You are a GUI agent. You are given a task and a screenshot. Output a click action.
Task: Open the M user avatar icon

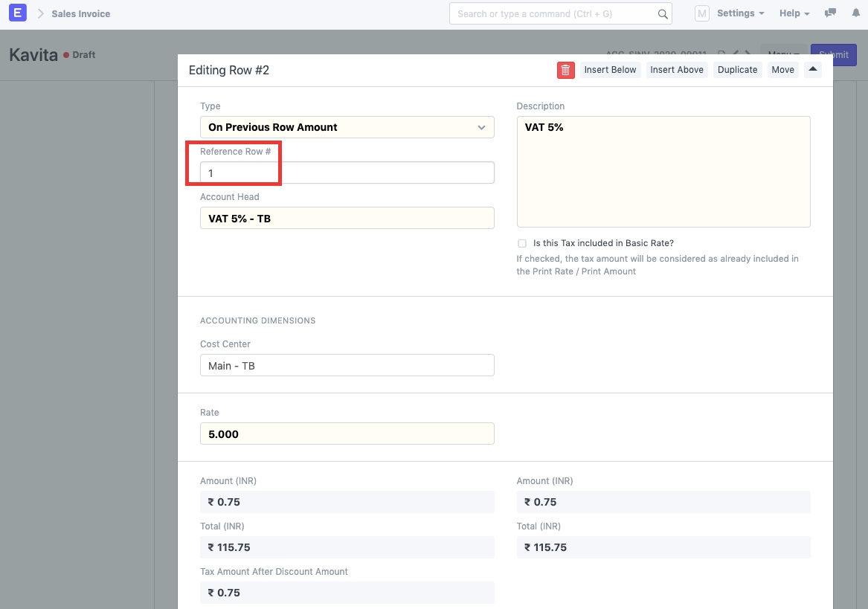click(x=701, y=13)
